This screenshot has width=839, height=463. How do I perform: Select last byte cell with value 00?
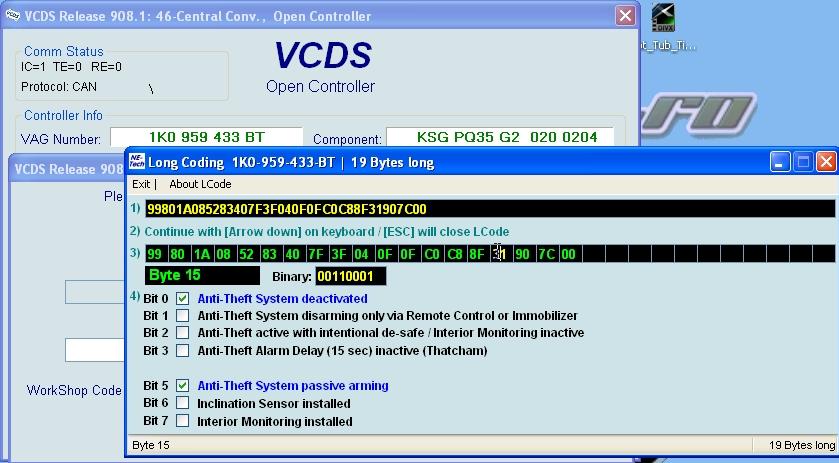pyautogui.click(x=569, y=254)
